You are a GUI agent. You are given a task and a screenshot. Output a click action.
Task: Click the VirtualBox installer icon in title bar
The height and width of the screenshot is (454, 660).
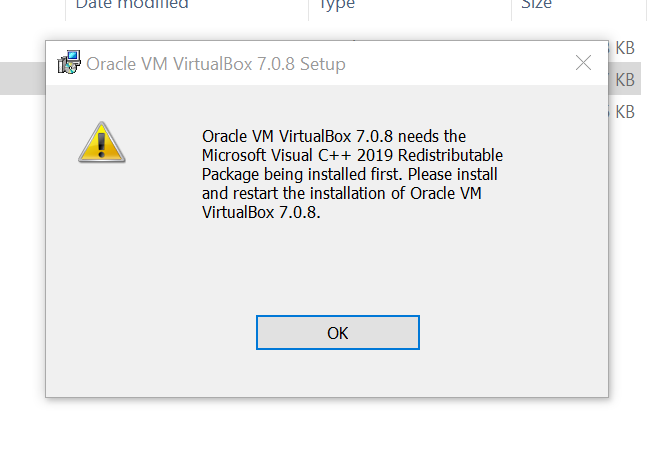tap(69, 62)
